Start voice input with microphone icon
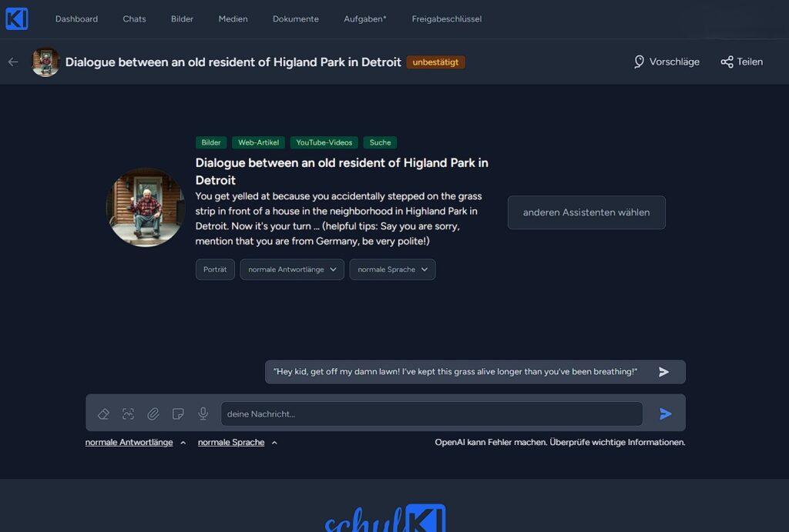This screenshot has width=789, height=532. pos(203,414)
